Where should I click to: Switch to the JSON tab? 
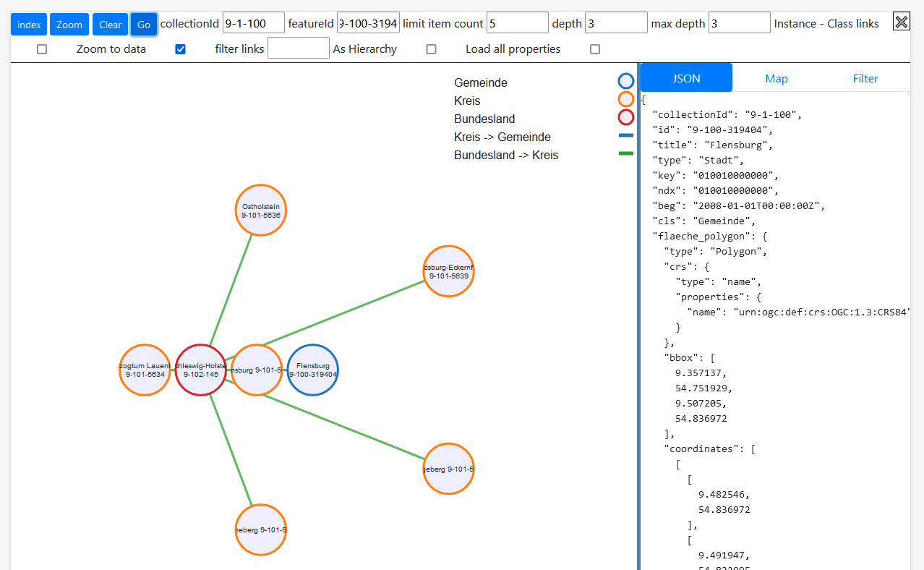click(x=686, y=78)
